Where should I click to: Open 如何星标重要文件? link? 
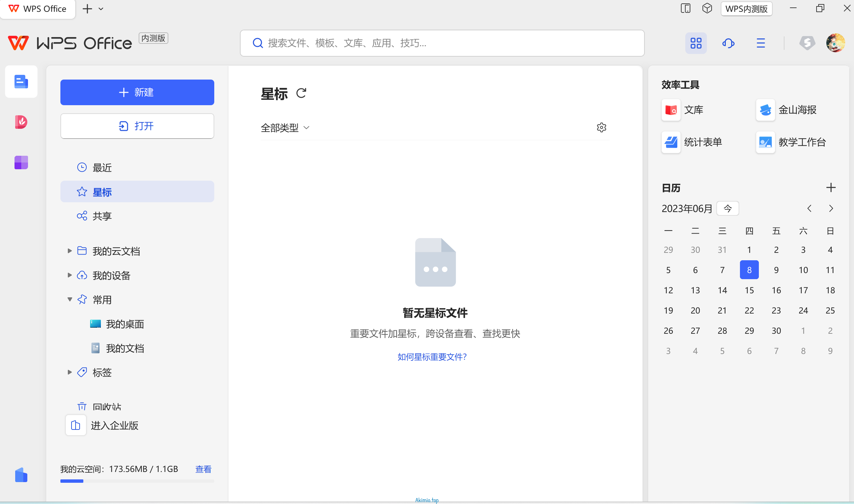pos(432,357)
